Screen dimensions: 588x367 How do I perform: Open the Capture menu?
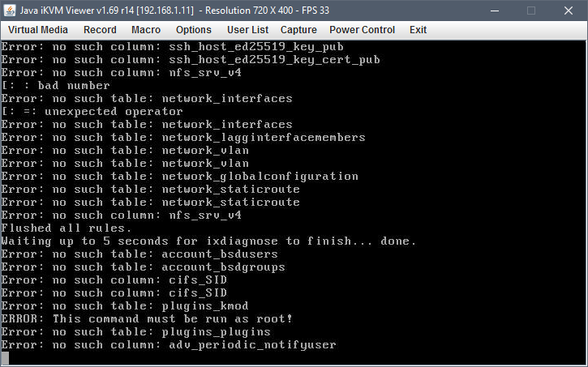(298, 30)
